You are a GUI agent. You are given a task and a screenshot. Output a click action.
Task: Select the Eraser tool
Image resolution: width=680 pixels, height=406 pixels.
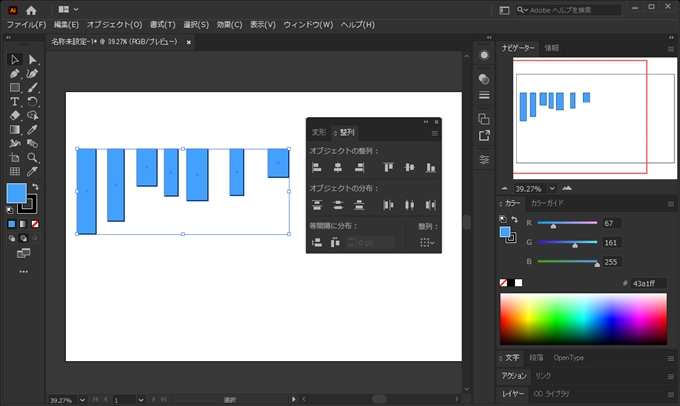pos(15,115)
